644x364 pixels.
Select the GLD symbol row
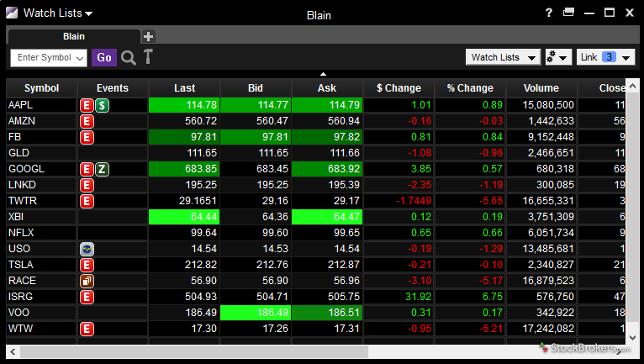(x=316, y=153)
